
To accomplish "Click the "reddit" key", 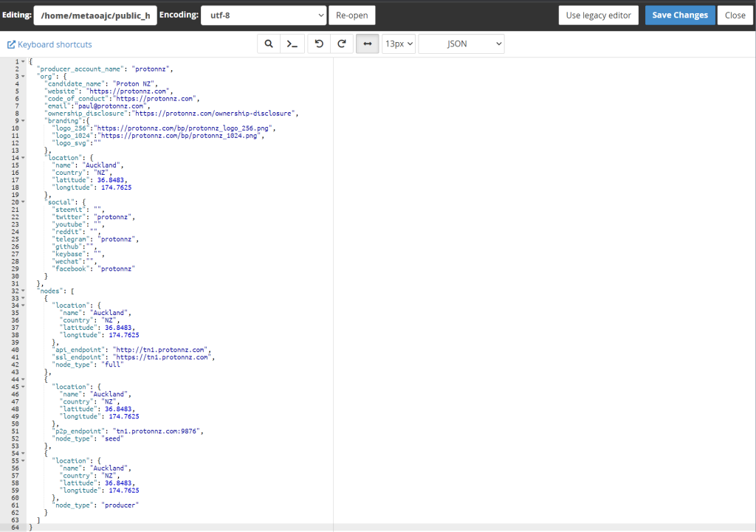I will [x=67, y=232].
